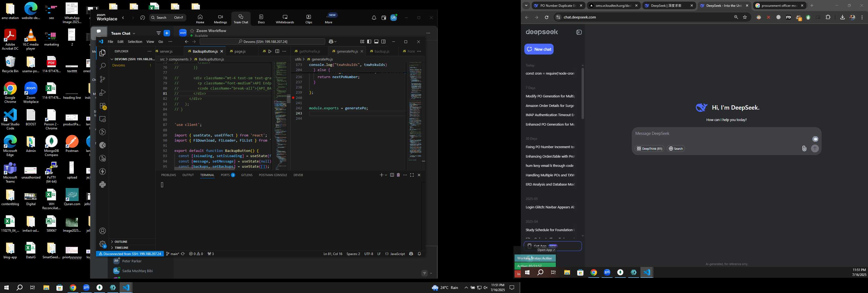Open the Explorer view in VS Code activity bar
The height and width of the screenshot is (293, 868).
click(103, 53)
